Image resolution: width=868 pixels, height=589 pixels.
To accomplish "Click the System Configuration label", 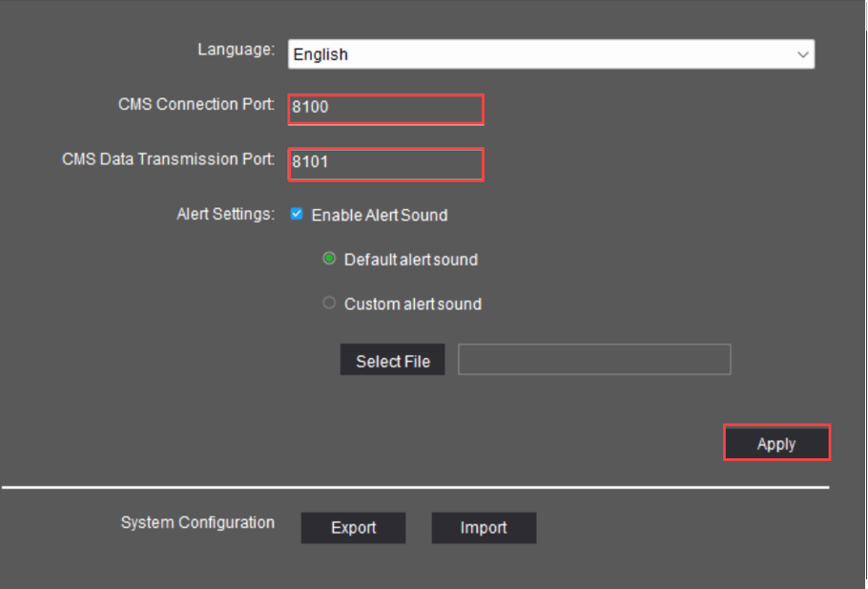I will (x=197, y=522).
